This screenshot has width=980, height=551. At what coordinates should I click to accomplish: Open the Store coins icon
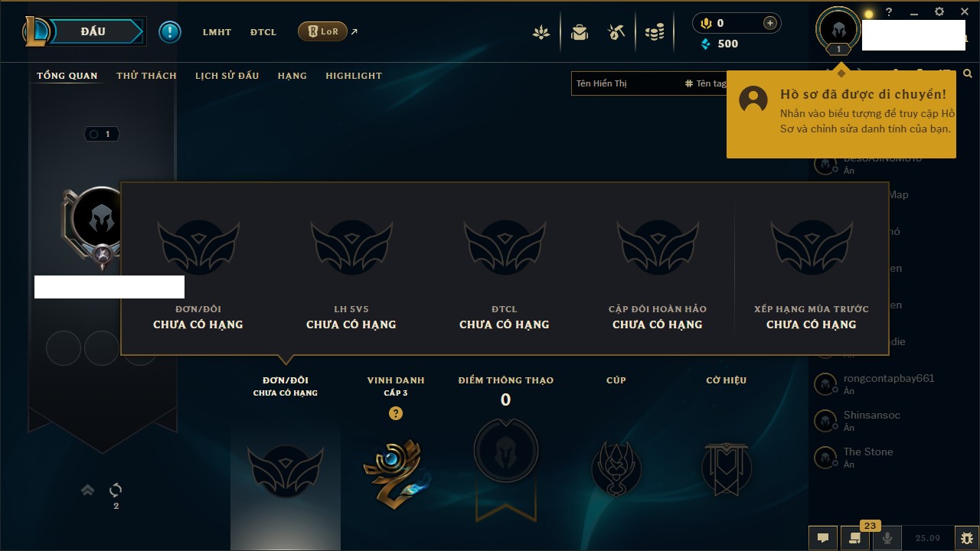tap(655, 32)
